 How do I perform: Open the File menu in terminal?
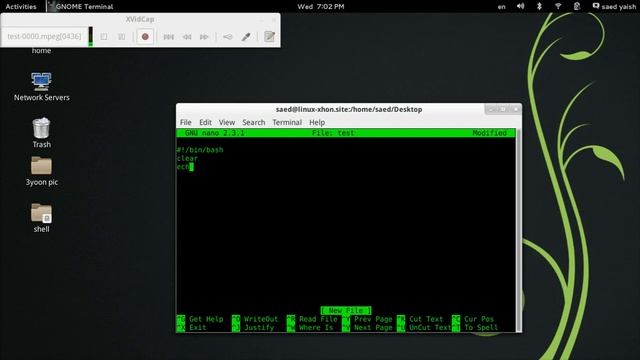tap(185, 122)
